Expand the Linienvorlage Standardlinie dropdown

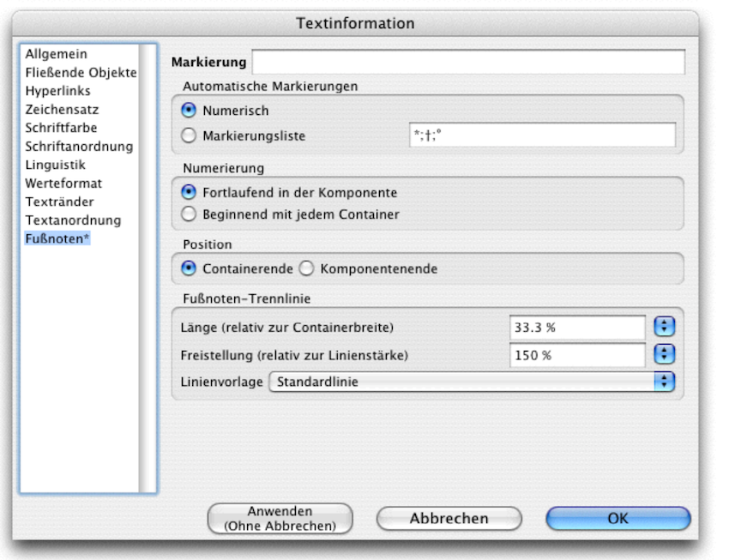472,382
